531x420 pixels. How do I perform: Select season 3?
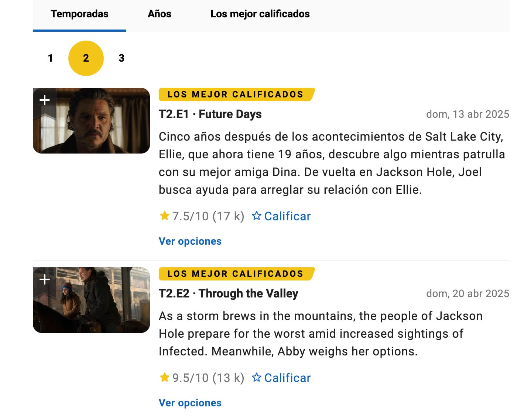coord(122,58)
